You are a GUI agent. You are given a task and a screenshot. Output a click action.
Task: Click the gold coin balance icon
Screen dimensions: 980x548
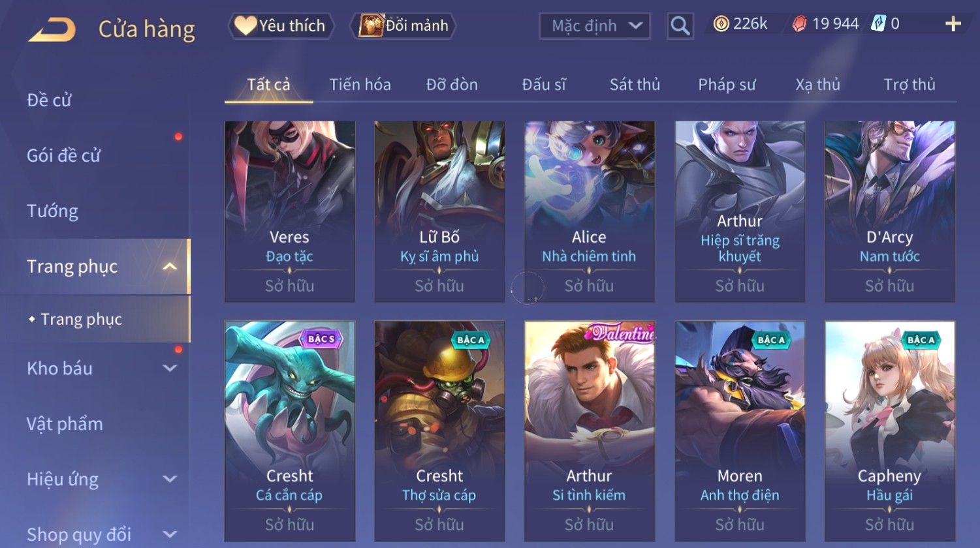(x=721, y=24)
